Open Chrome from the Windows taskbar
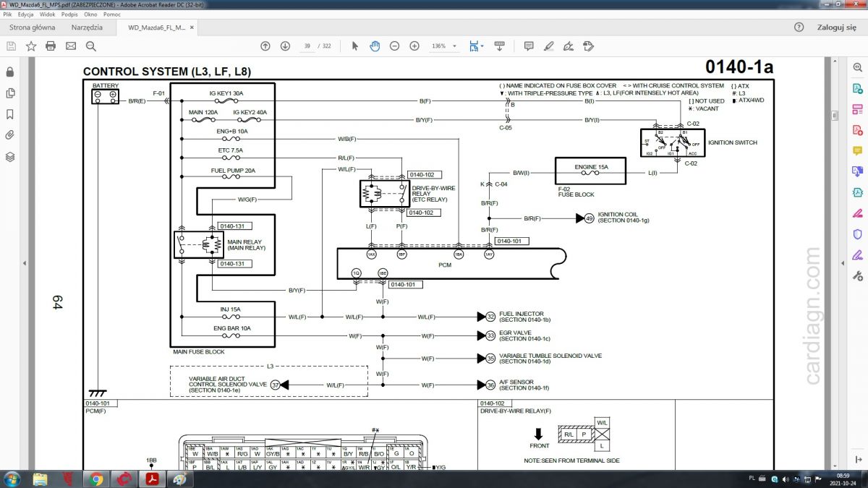868x488 pixels. pyautogui.click(x=96, y=479)
